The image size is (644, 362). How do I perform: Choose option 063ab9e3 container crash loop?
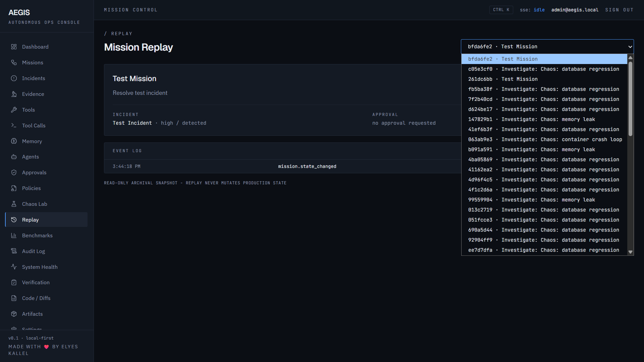pos(544,139)
